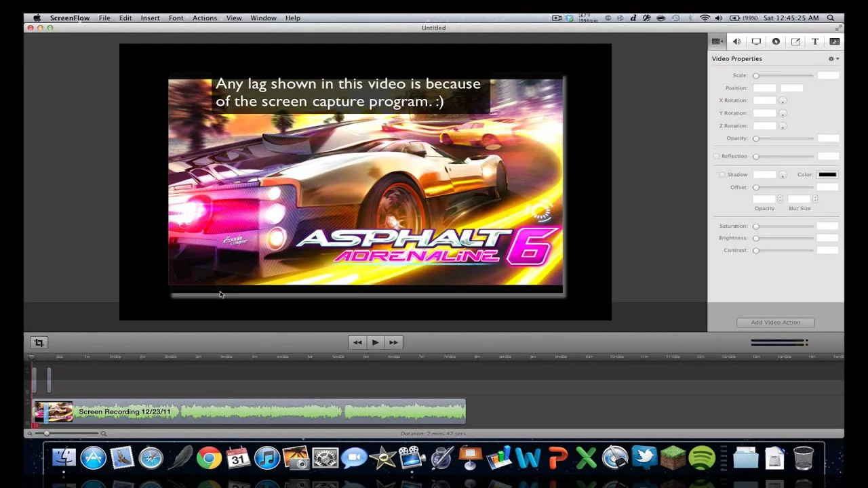Open the Text properties tab
The image size is (868, 488).
tap(815, 41)
